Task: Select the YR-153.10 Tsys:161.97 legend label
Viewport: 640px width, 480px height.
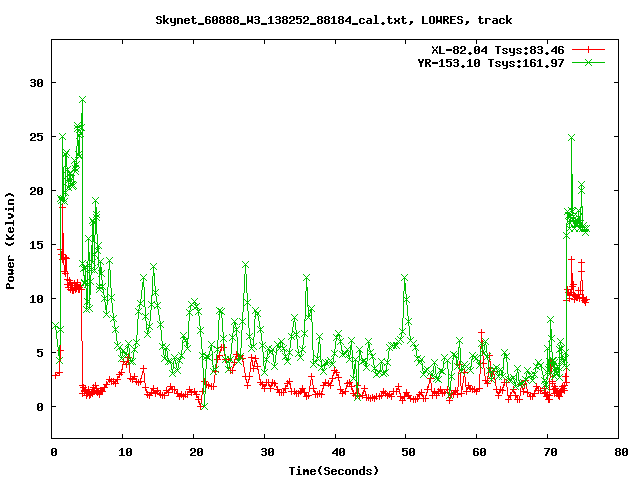Action: (491, 63)
